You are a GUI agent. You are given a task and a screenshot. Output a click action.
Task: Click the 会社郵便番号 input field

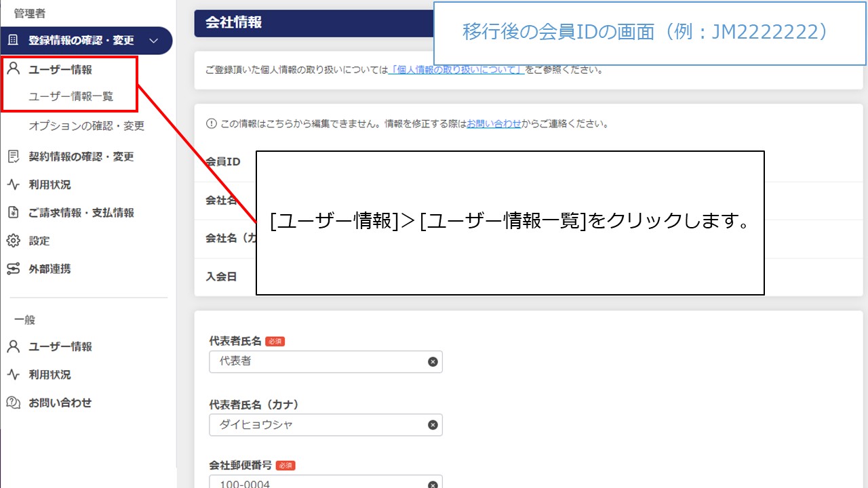[325, 482]
